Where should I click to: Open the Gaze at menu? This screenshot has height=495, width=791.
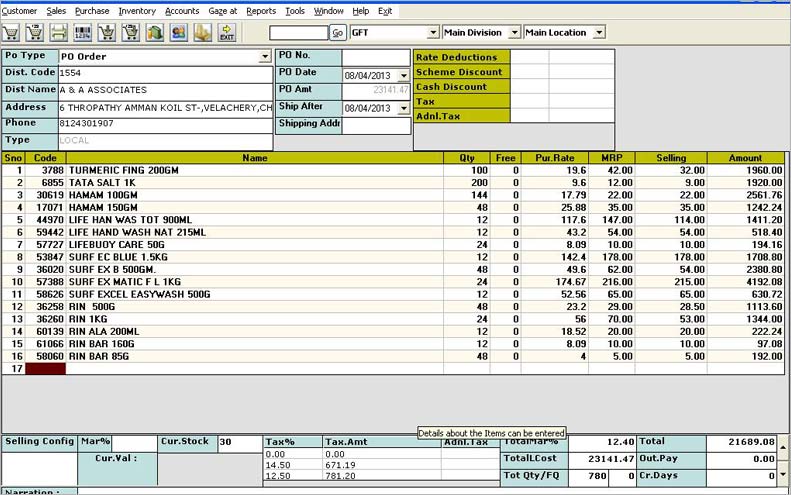222,11
